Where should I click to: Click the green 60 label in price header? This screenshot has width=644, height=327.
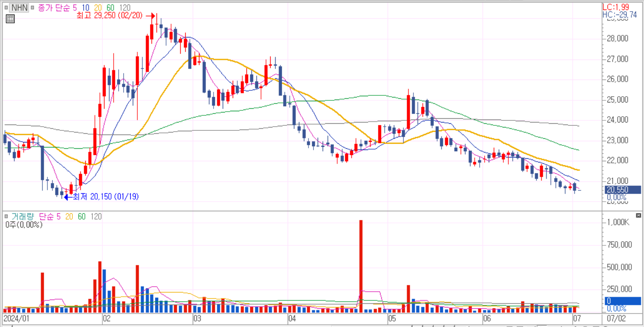(110, 7)
